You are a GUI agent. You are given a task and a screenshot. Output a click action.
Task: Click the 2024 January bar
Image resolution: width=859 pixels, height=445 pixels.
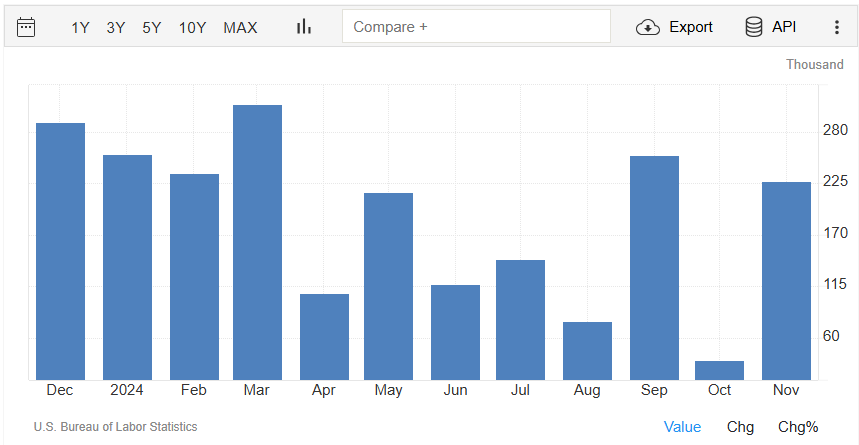click(127, 267)
